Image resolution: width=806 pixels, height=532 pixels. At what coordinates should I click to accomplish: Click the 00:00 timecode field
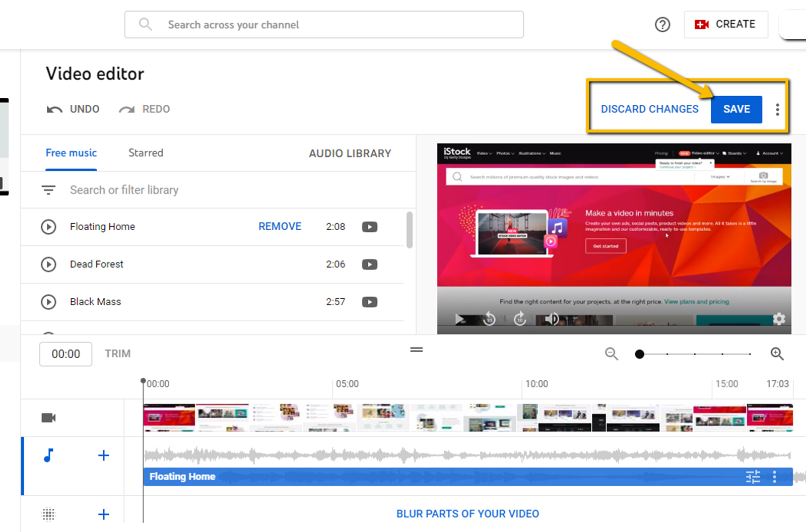pyautogui.click(x=66, y=354)
